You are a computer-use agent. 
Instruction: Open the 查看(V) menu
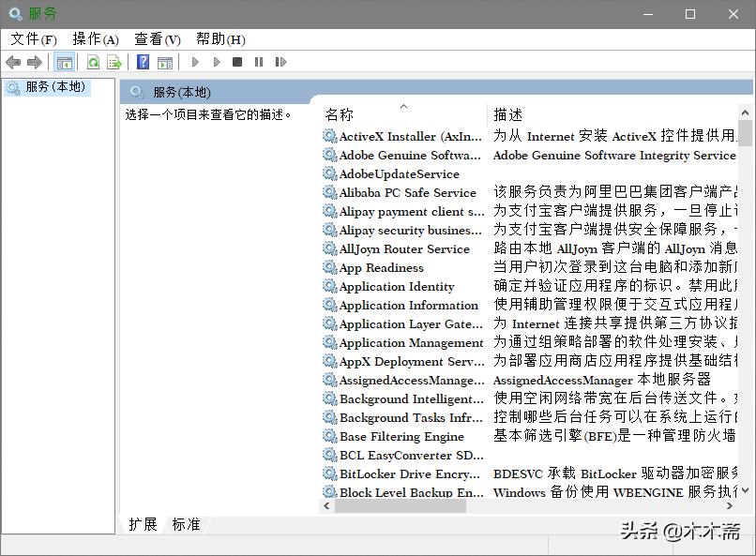pyautogui.click(x=158, y=39)
